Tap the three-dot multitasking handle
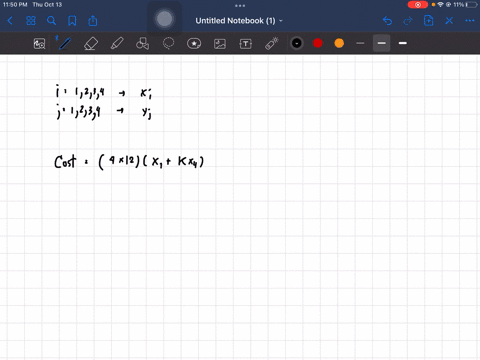 point(240,5)
